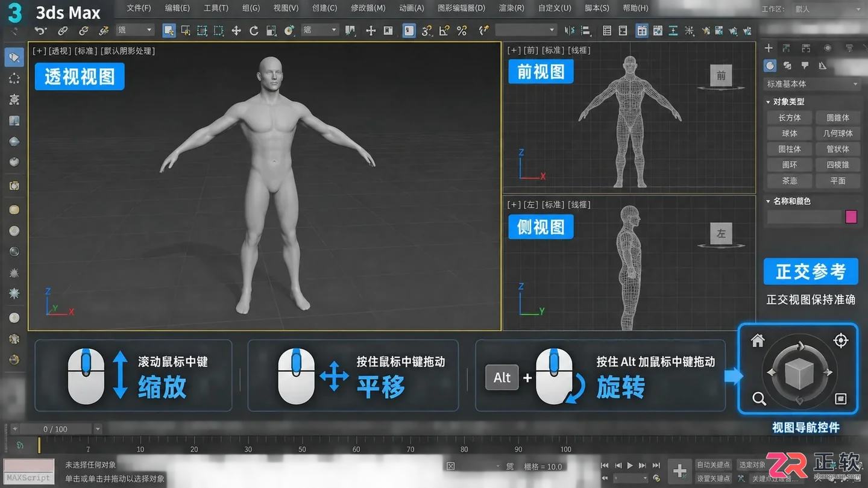Click the Undo arrow in the main toolbar
Screen dimensions: 868x488
click(x=40, y=30)
